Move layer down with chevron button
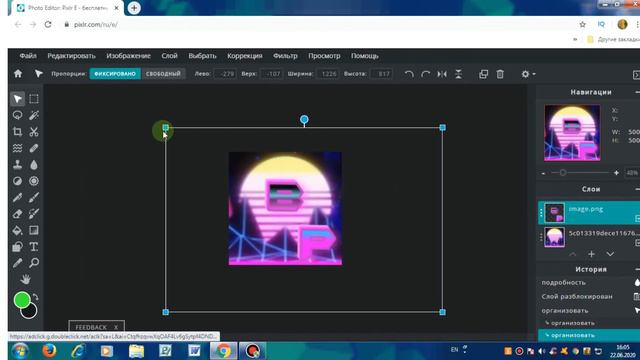Image resolution: width=640 pixels, height=360 pixels. click(x=610, y=254)
